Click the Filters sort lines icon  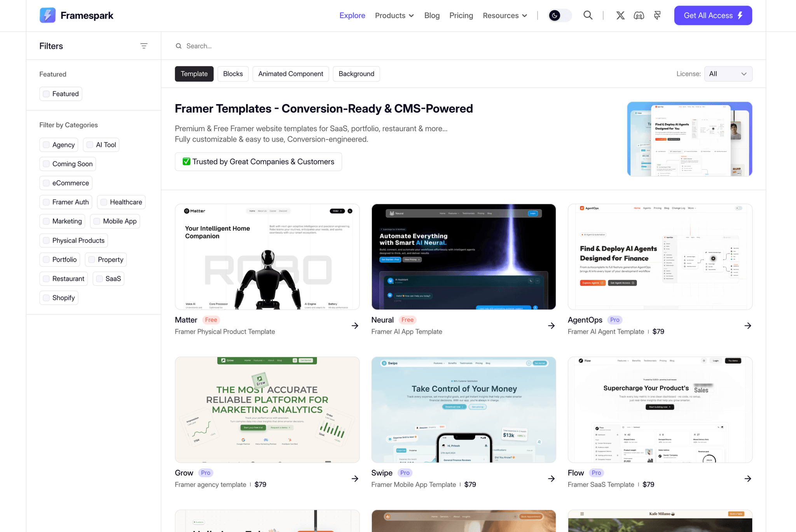[144, 46]
